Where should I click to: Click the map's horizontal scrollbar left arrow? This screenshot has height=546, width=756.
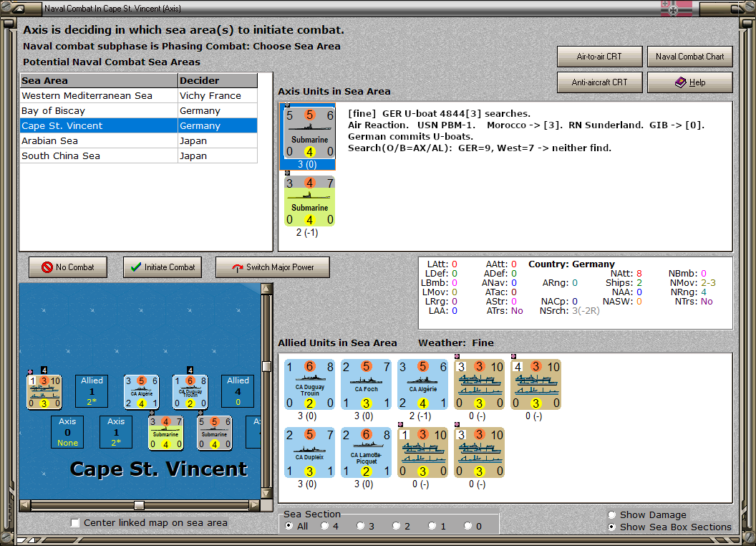[x=25, y=505]
